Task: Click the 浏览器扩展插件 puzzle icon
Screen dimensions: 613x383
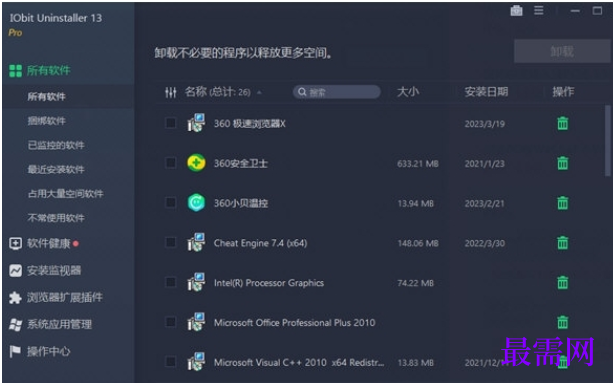Action: click(15, 297)
